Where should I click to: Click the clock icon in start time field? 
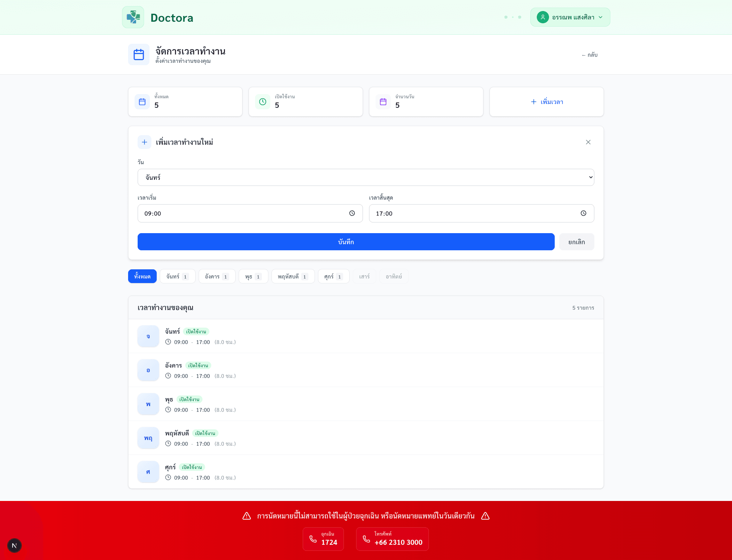tap(352, 213)
